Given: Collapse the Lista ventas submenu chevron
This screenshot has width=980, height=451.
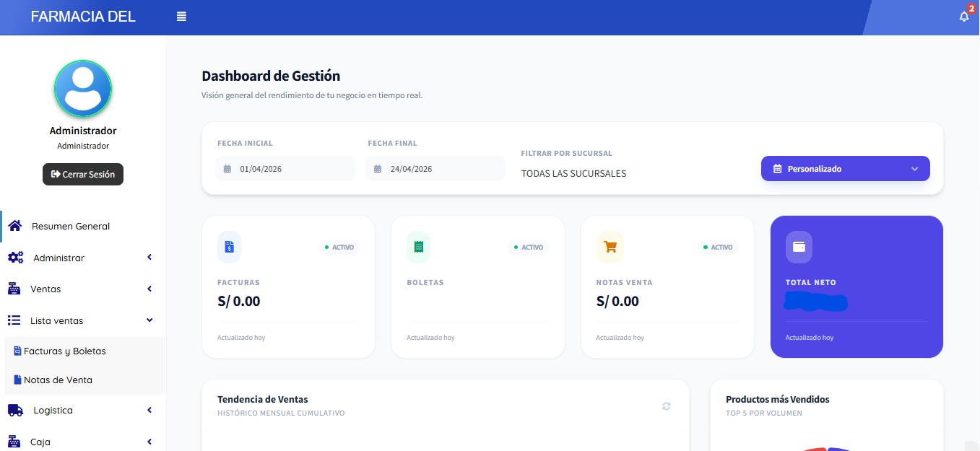Looking at the screenshot, I should (149, 320).
